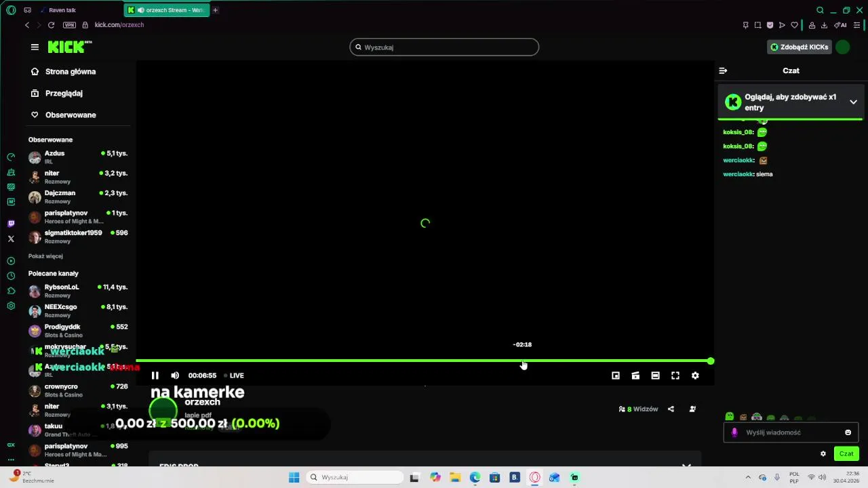Toggle the browser VPN badge

coord(69,25)
